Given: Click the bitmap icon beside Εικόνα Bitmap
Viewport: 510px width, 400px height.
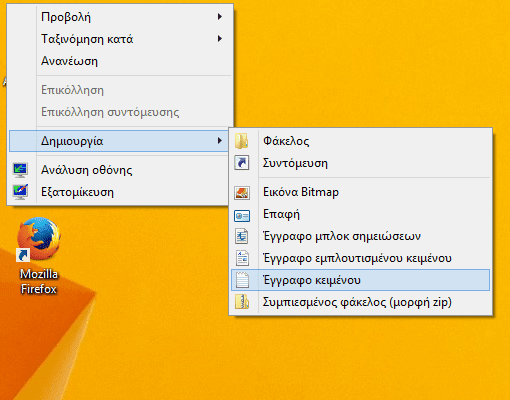Looking at the screenshot, I should [x=242, y=192].
